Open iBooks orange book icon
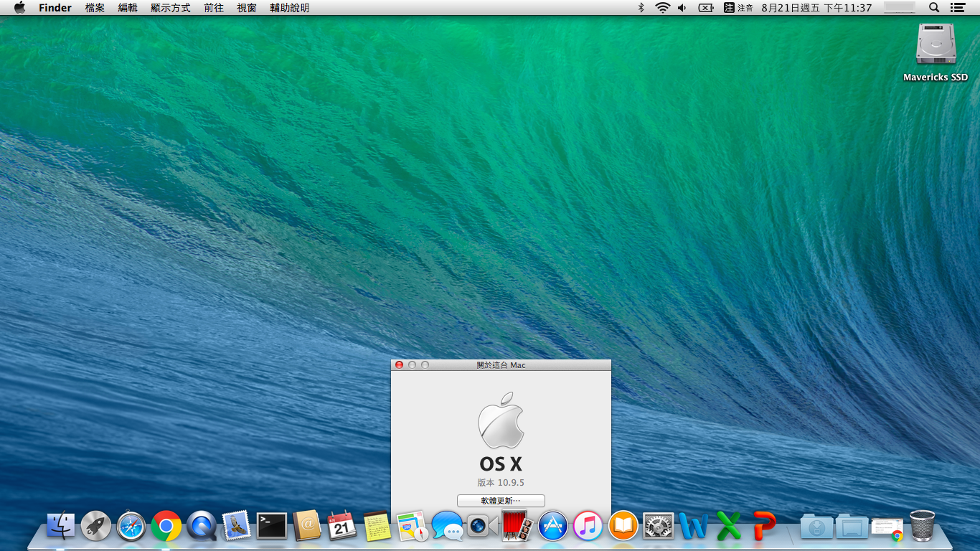 pyautogui.click(x=623, y=526)
